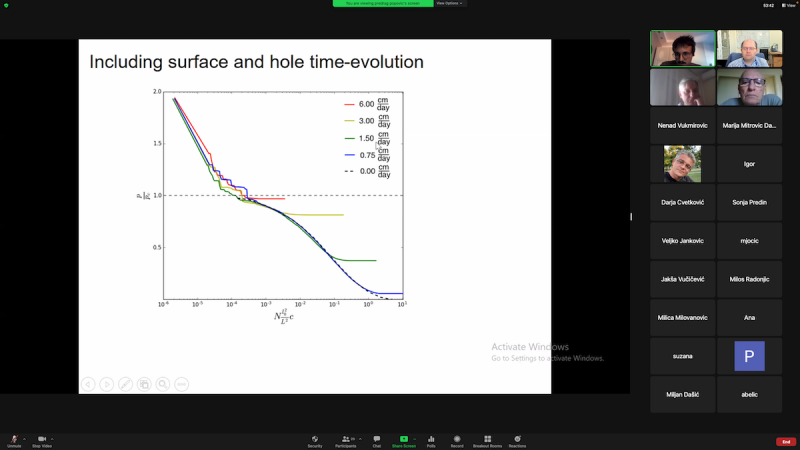Open the Reactions menu
Image resolution: width=800 pixels, height=450 pixels.
517,441
